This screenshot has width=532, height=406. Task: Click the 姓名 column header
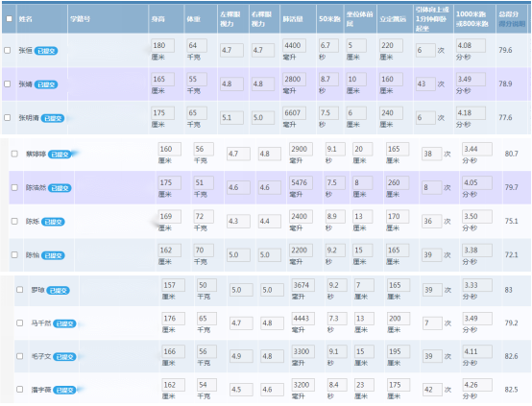point(25,19)
